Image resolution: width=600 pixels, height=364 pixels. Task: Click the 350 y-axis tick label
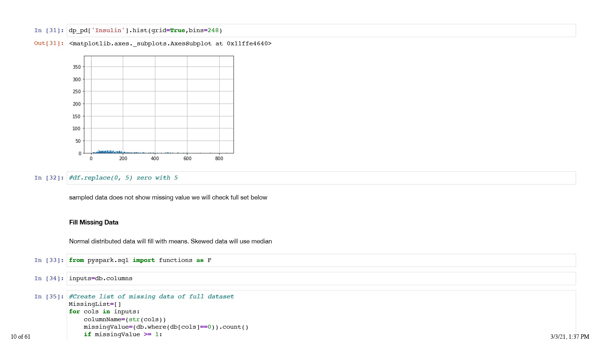[76, 67]
